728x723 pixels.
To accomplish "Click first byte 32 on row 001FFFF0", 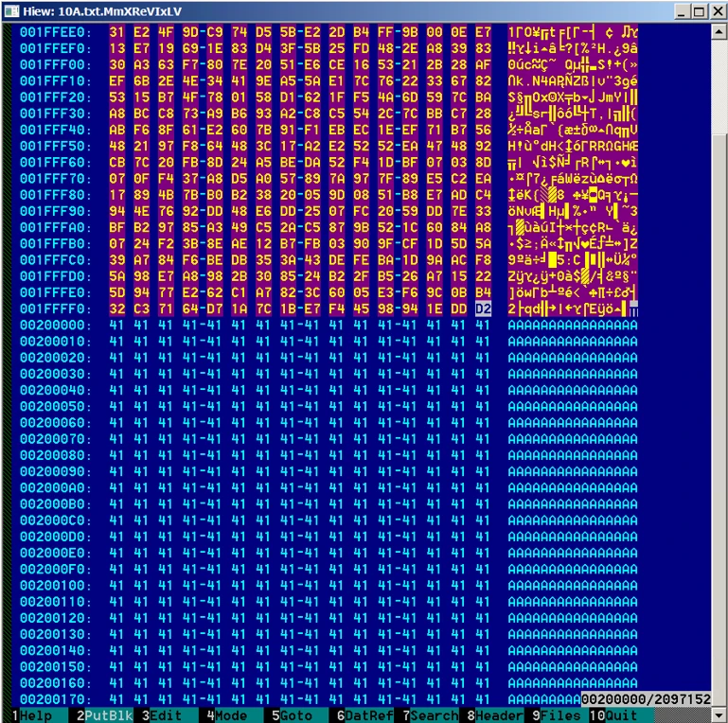I will click(x=117, y=309).
